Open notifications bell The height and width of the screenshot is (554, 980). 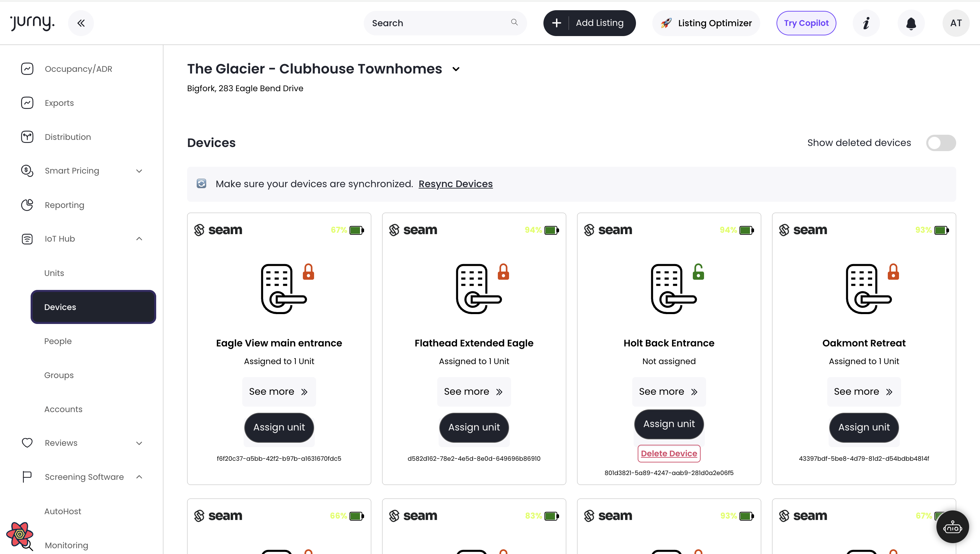(911, 23)
